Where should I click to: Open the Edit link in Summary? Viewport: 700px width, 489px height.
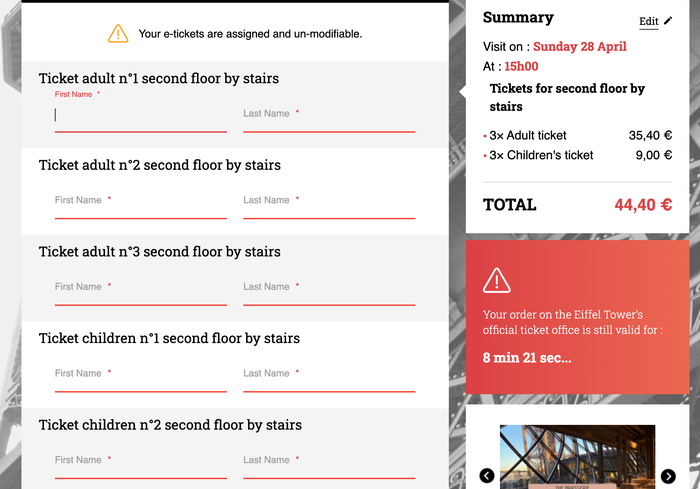coord(649,21)
